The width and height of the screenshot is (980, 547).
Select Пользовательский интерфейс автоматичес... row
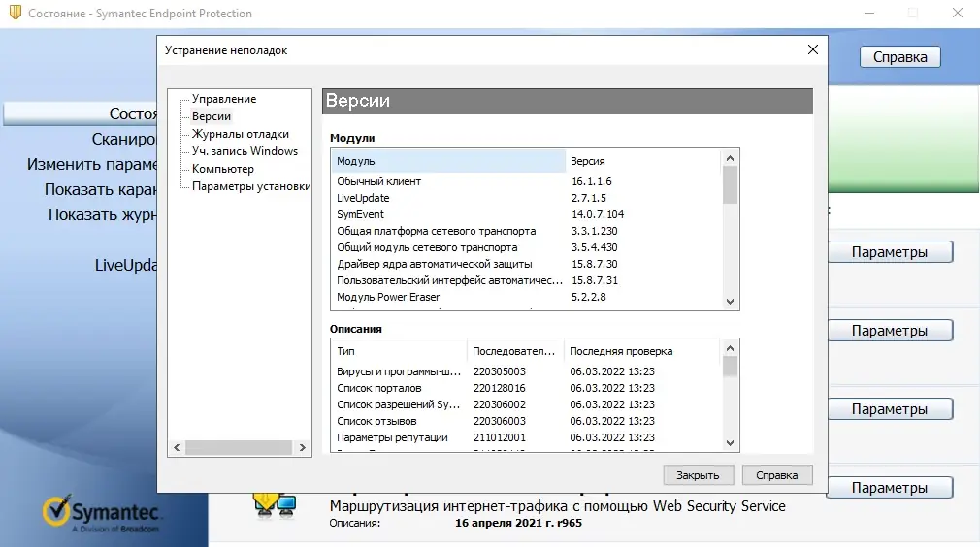pos(526,280)
